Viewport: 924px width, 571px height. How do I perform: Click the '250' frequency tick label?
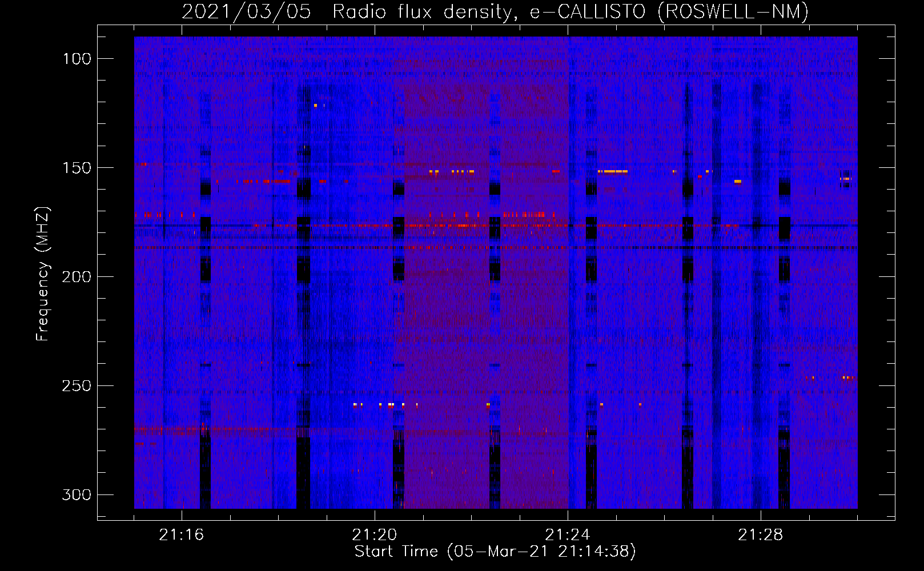click(76, 386)
